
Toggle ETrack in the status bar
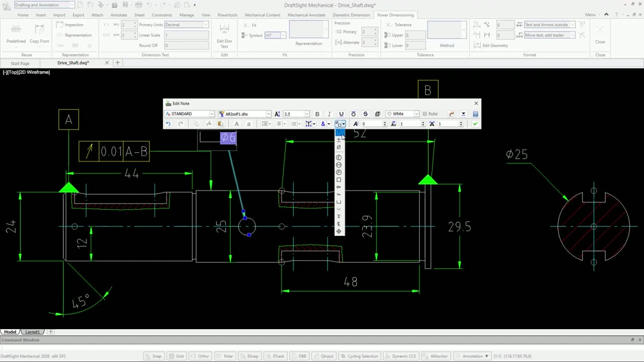(274, 356)
